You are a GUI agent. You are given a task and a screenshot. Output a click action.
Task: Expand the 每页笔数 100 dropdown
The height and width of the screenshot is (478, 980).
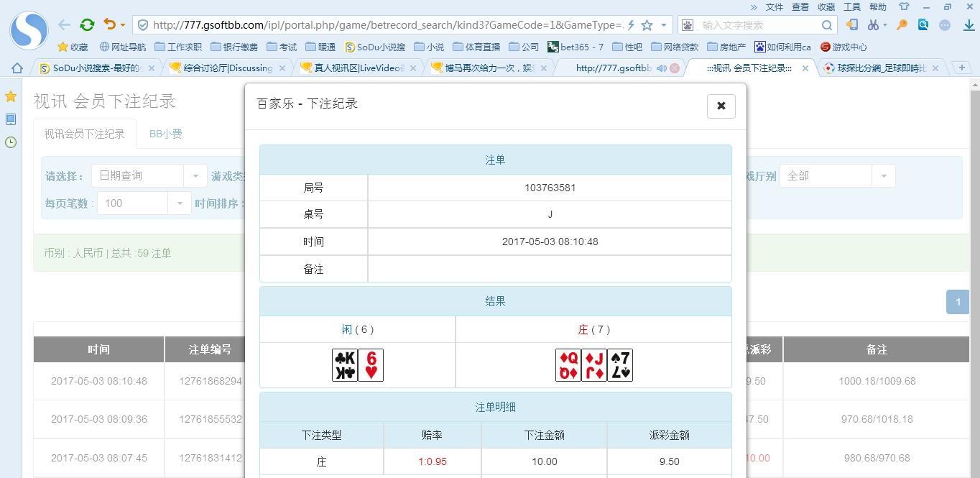[179, 203]
